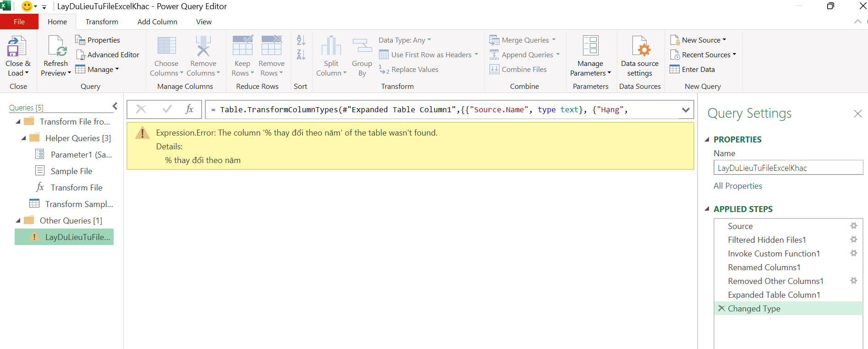
Task: Open the Add Column tab
Action: [x=157, y=22]
